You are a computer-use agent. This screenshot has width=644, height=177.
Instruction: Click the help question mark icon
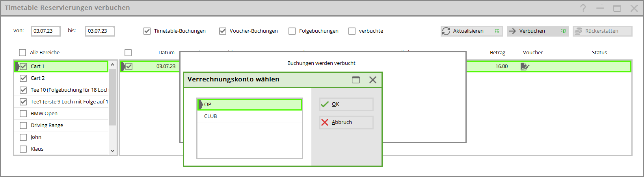coord(583,8)
